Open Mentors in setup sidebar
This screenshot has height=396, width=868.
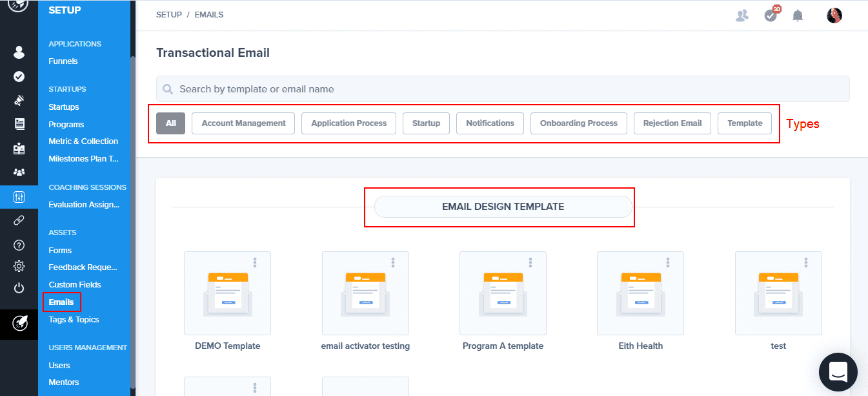point(64,382)
